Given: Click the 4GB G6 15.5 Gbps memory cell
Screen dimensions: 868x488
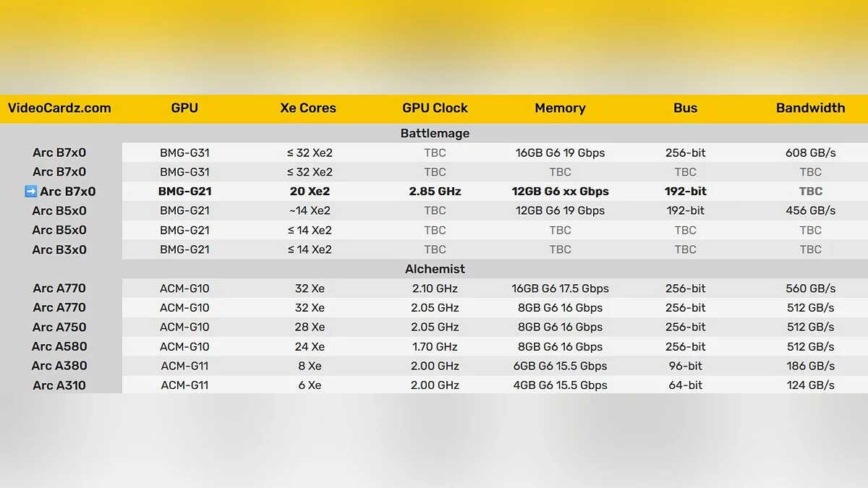Looking at the screenshot, I should tap(560, 385).
